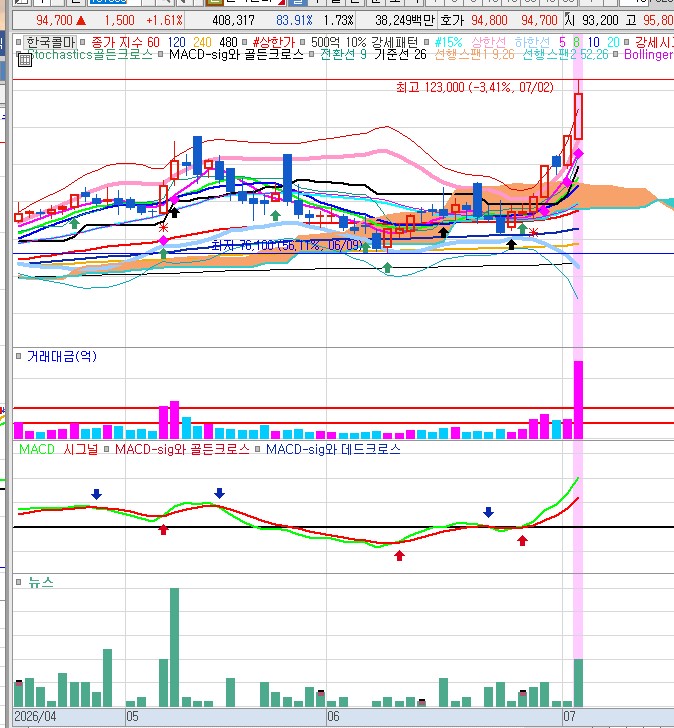Click the black up arrow near early May candle
This screenshot has height=728, width=674.
click(x=174, y=213)
